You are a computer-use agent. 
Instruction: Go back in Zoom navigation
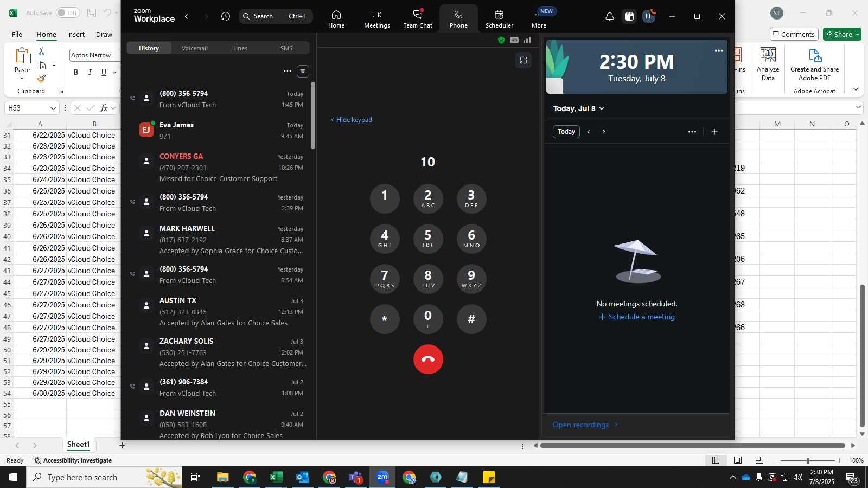tap(187, 16)
